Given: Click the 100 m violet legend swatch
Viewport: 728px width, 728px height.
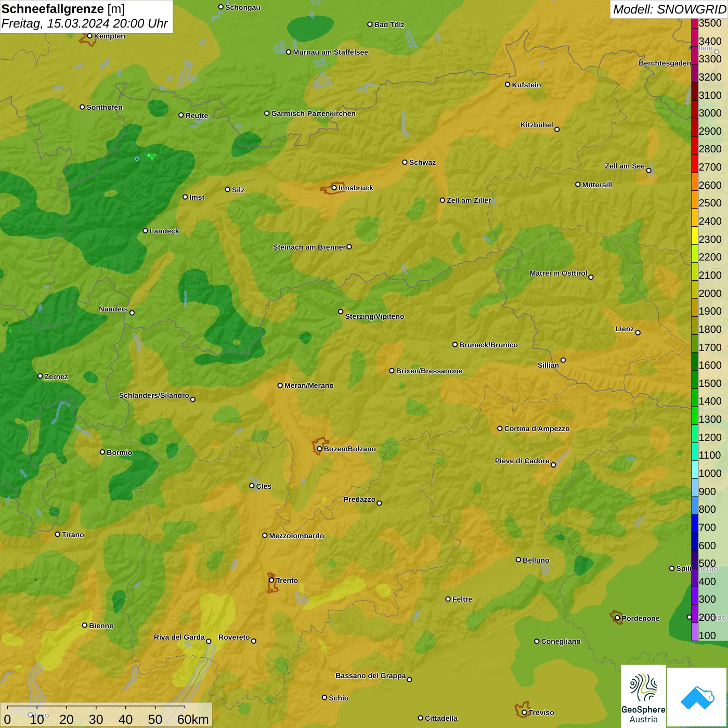Looking at the screenshot, I should point(695,632).
